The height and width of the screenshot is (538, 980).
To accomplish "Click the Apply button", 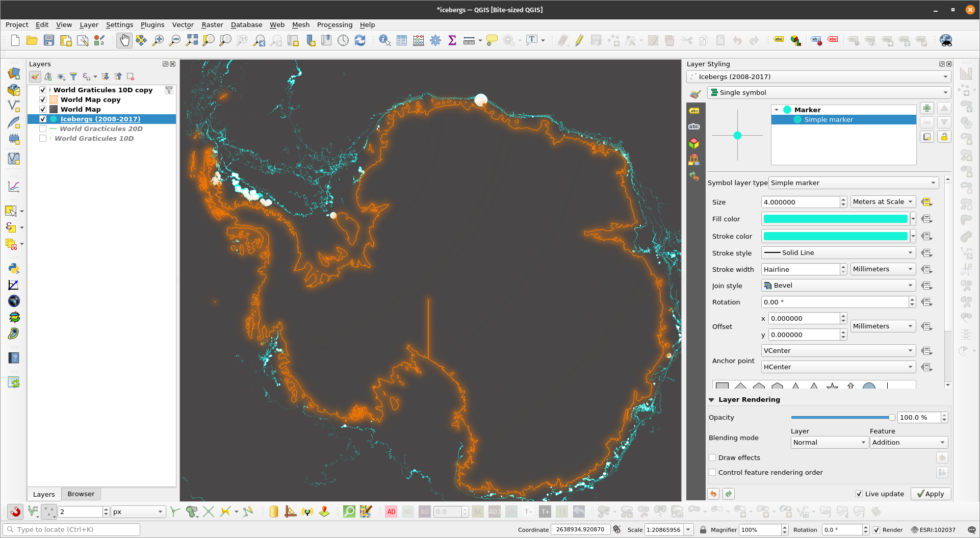I will coord(931,494).
